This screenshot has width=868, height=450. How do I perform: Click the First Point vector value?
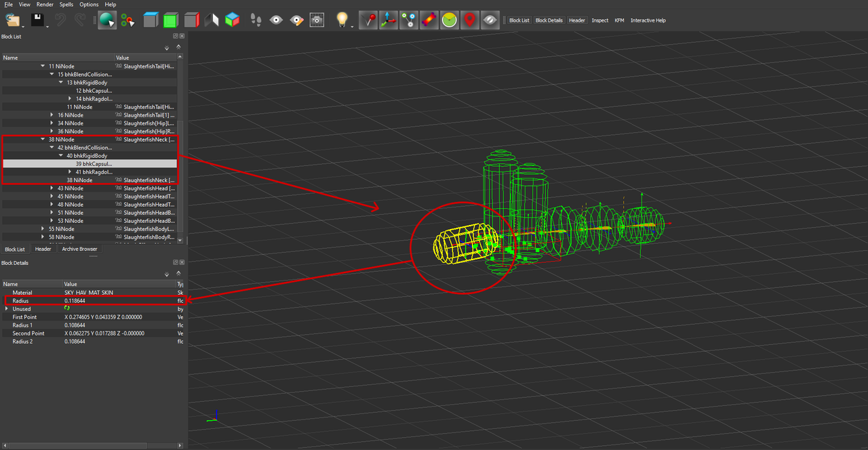click(x=103, y=316)
